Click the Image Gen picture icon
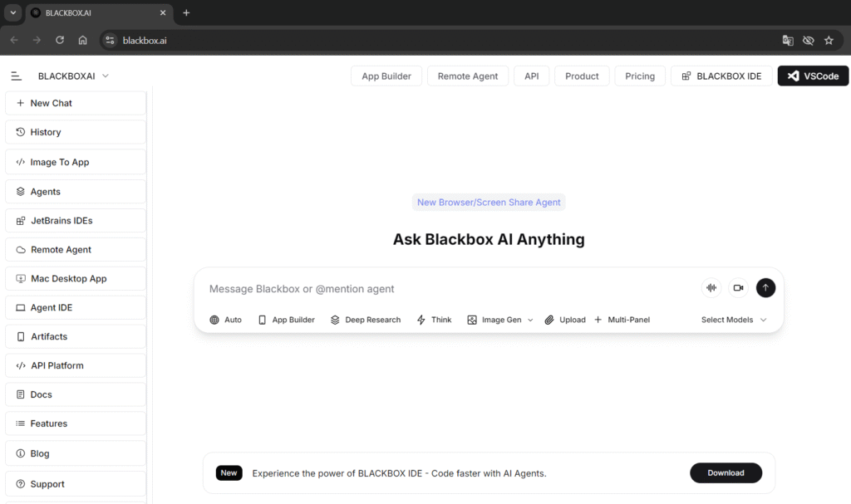 (x=472, y=321)
